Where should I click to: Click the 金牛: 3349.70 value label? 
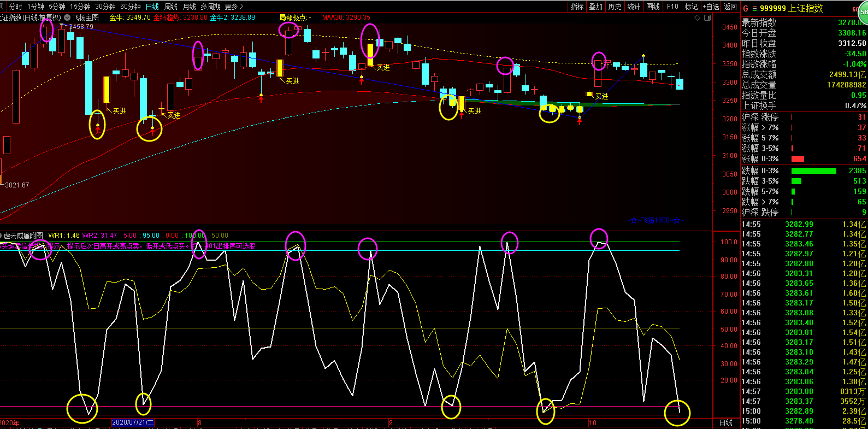coord(130,17)
